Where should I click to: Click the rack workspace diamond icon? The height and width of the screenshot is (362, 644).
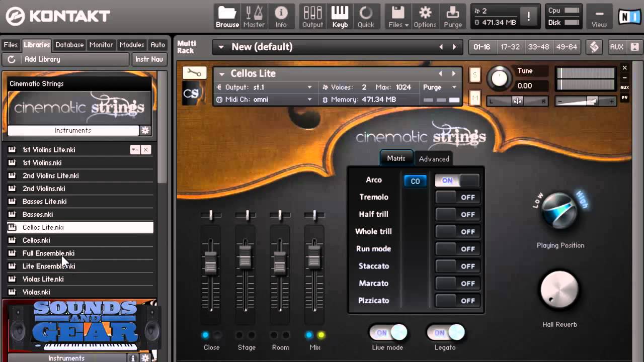click(x=594, y=47)
